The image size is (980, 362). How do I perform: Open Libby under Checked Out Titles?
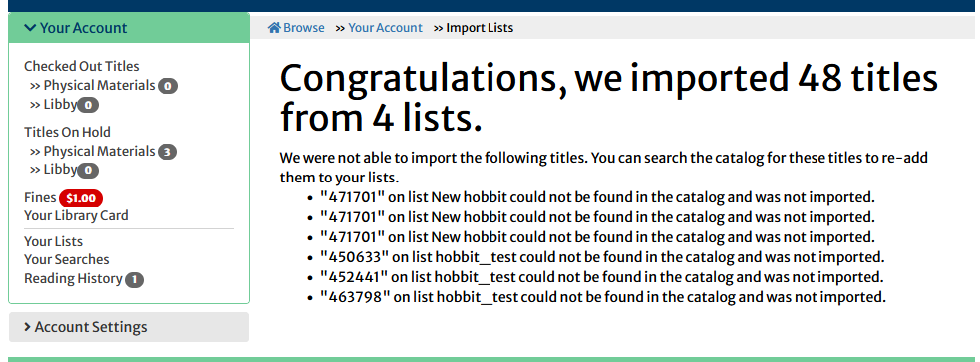point(60,105)
